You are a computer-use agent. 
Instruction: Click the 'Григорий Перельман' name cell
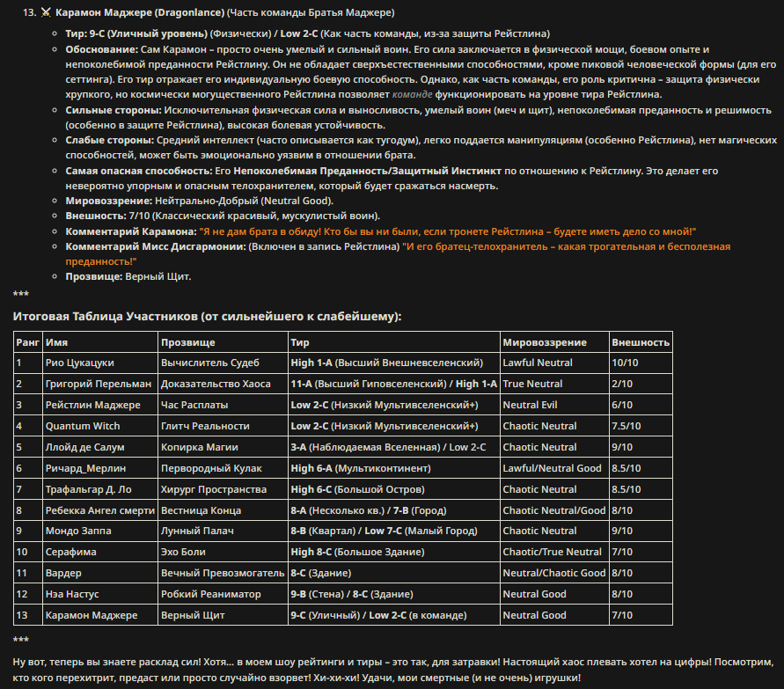(x=100, y=384)
